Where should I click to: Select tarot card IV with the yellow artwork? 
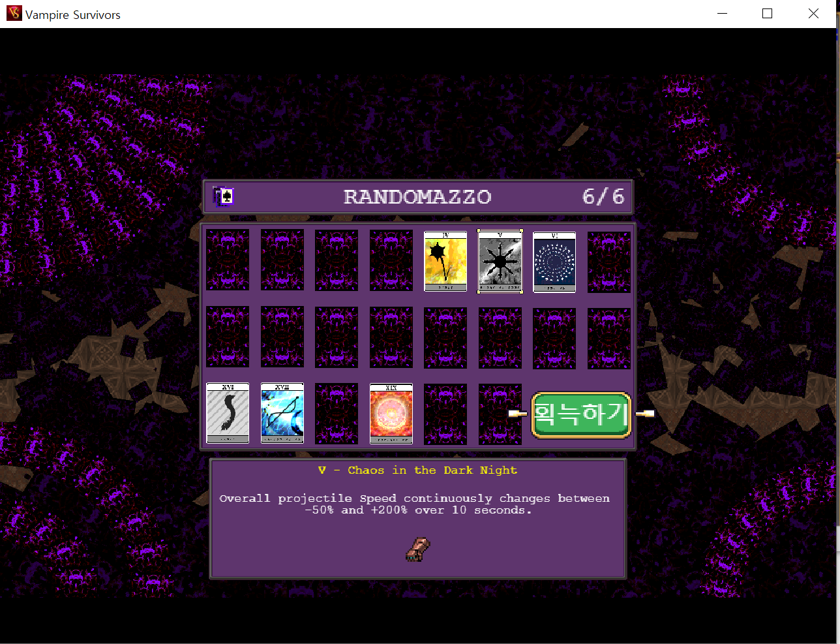coord(445,261)
